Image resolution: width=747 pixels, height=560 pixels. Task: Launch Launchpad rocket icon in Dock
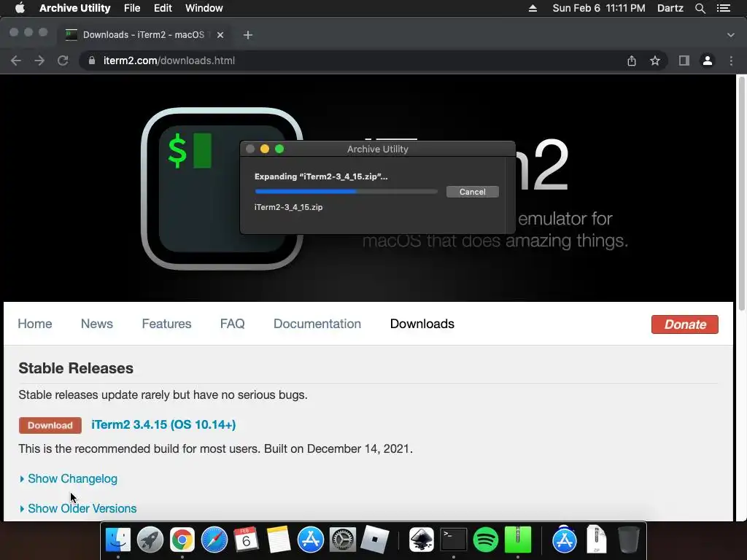coord(150,540)
